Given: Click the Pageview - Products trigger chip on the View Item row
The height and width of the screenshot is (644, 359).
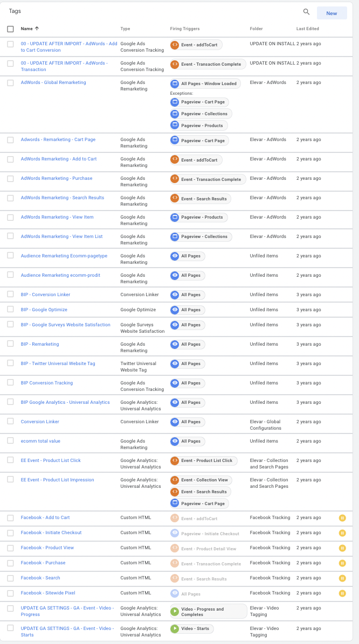Looking at the screenshot, I should point(198,217).
